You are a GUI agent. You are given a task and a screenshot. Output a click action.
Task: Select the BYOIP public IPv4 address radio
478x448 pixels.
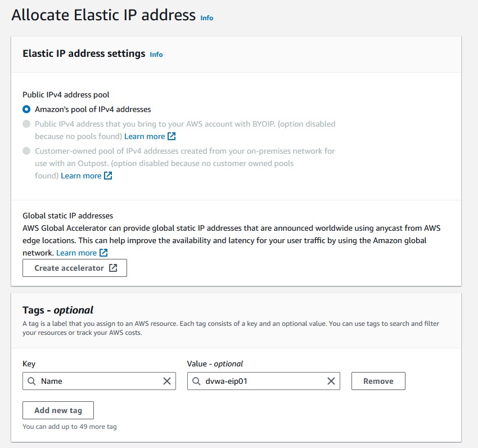26,123
